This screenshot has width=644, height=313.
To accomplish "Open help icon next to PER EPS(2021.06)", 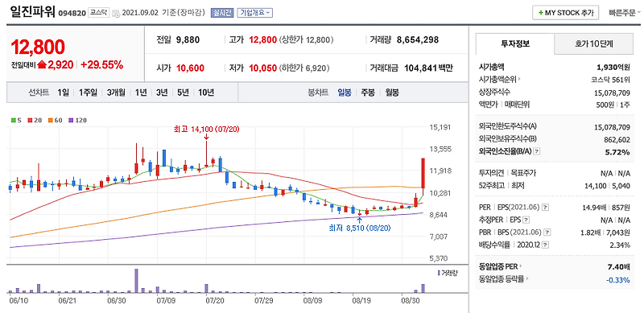I will tap(545, 207).
